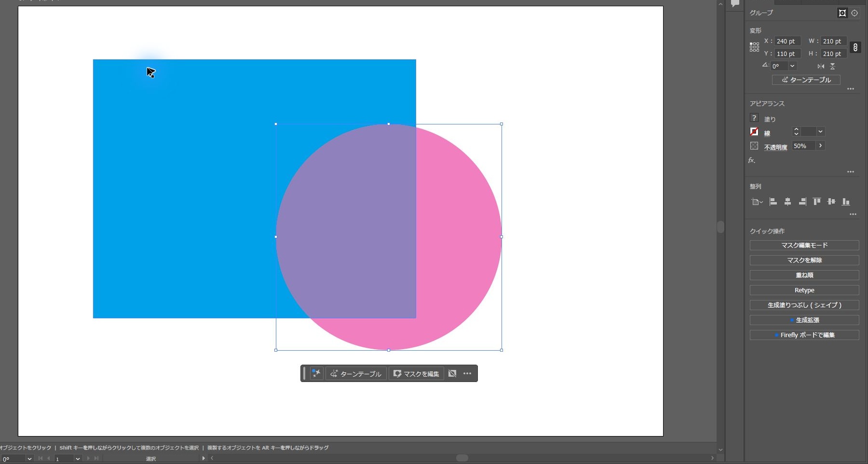
Task: Open more options for the 整列 section
Action: coord(853,214)
